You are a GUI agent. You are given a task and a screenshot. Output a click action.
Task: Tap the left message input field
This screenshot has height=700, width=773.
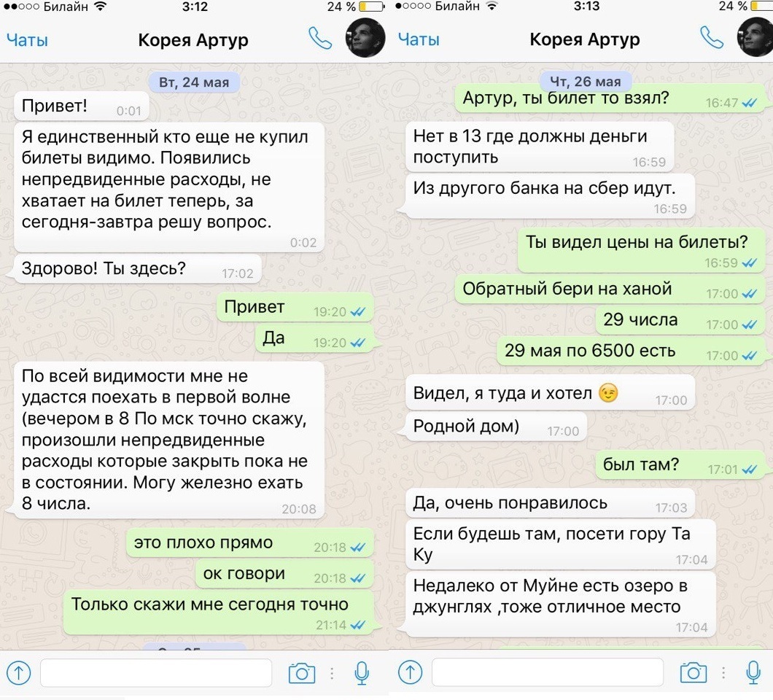coord(156,673)
